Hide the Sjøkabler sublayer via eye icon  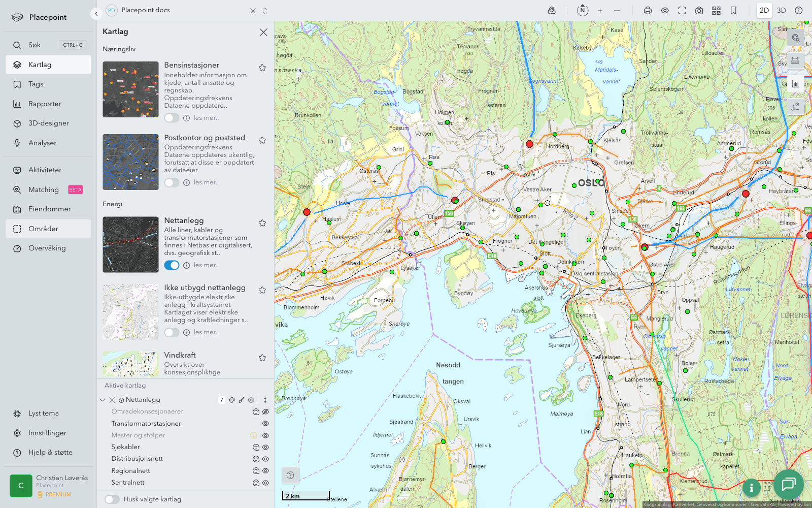coord(265,448)
